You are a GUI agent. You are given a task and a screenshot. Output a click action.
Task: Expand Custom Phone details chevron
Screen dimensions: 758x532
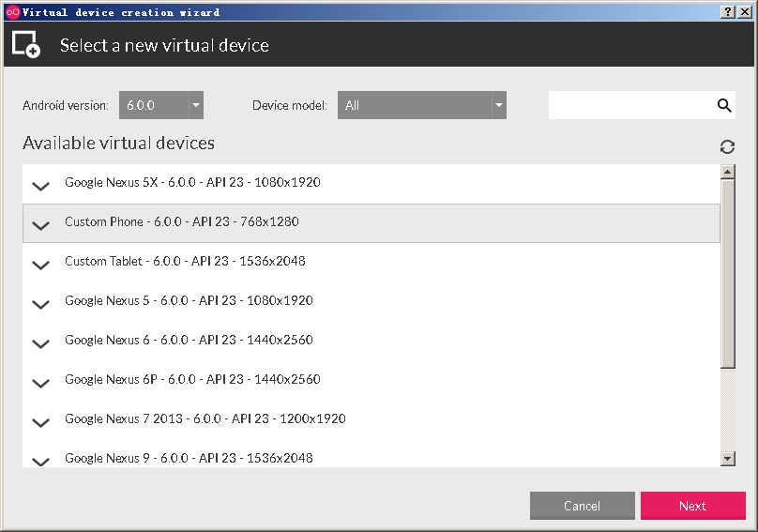41,226
